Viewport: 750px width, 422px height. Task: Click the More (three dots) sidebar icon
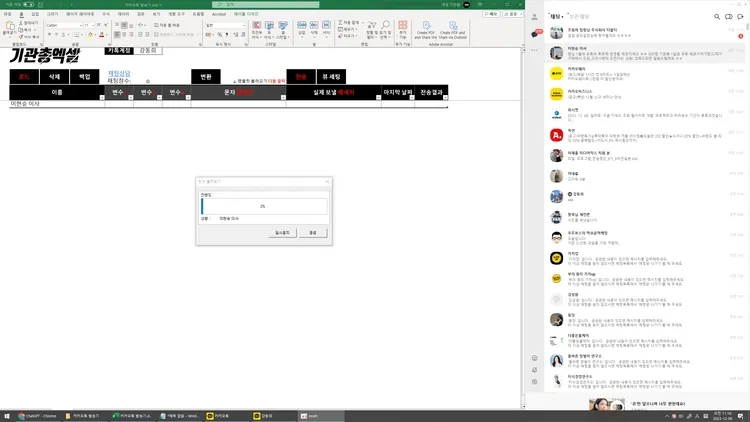click(535, 50)
